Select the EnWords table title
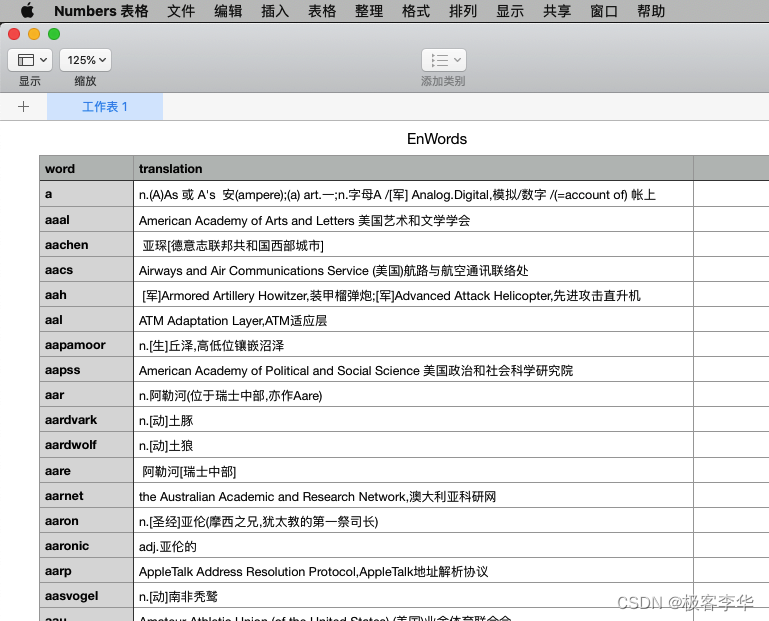Viewport: 769px width, 621px height. 437,139
